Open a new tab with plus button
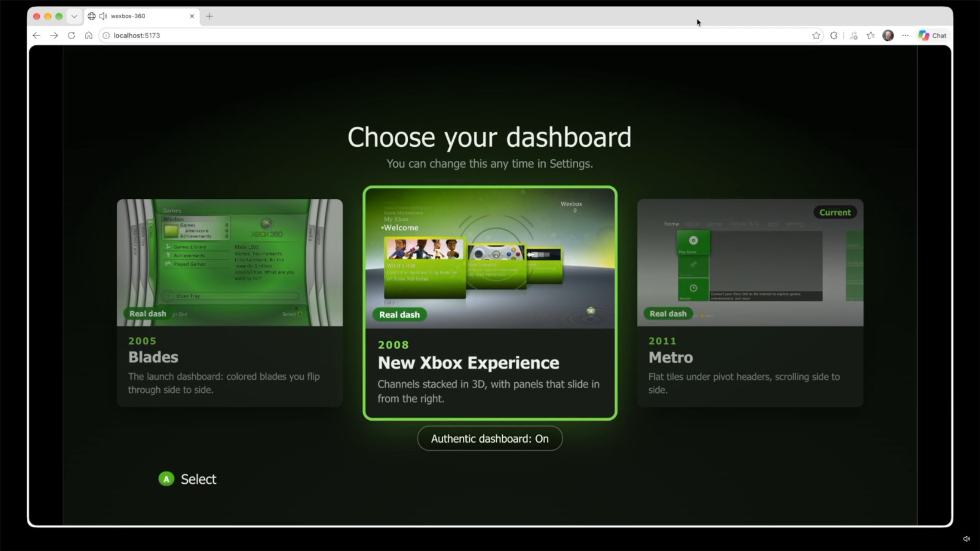 pos(209,17)
